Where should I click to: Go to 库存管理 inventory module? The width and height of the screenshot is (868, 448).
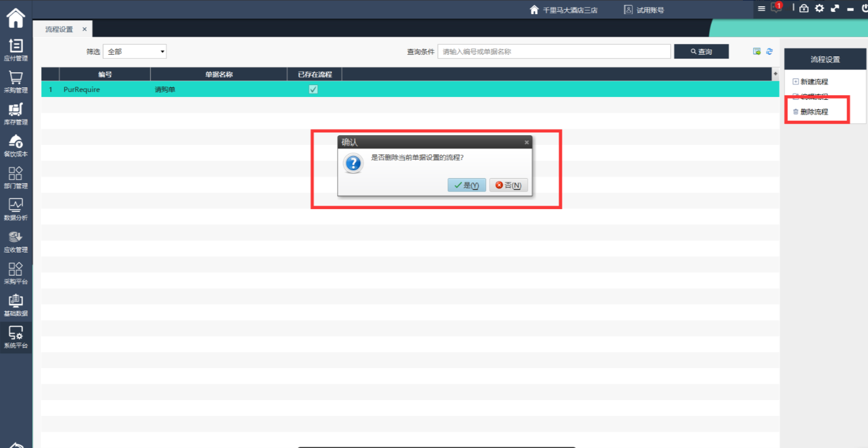point(16,113)
